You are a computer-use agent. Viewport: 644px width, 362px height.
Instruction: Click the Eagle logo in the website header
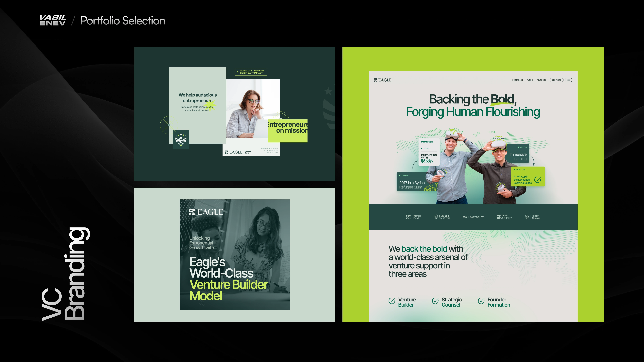(x=382, y=80)
